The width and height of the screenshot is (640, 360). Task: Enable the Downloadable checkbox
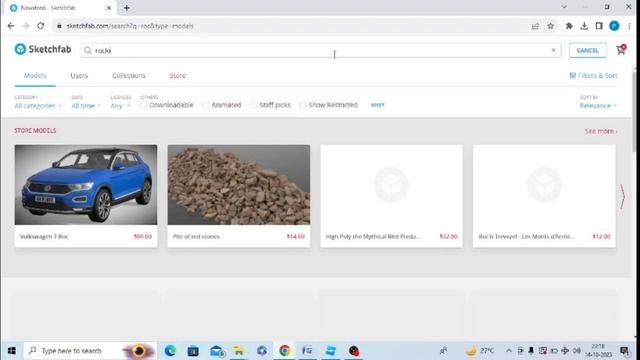point(143,105)
